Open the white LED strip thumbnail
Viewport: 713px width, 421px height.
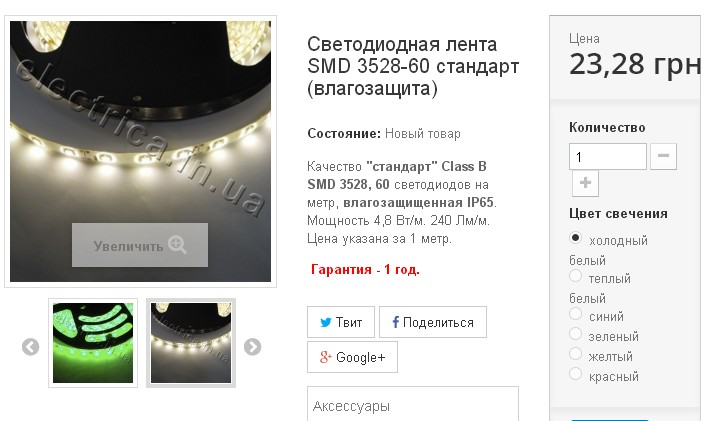click(x=191, y=343)
